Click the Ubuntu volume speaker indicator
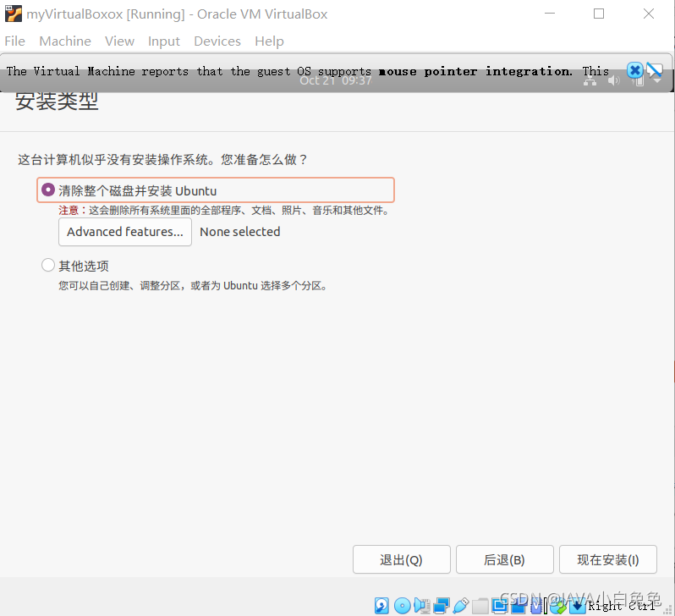Screen dimensions: 675x616 click(613, 80)
